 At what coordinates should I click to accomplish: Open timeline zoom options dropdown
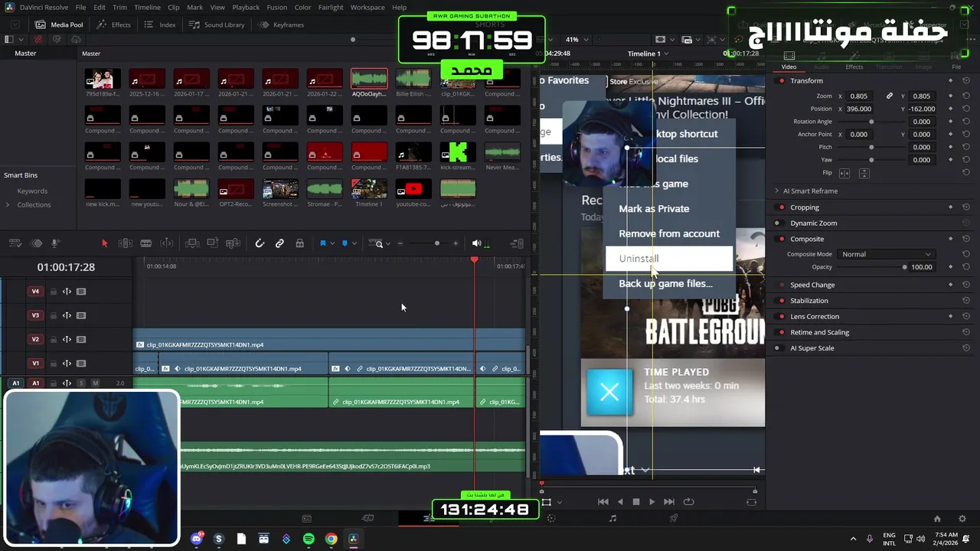pos(388,243)
